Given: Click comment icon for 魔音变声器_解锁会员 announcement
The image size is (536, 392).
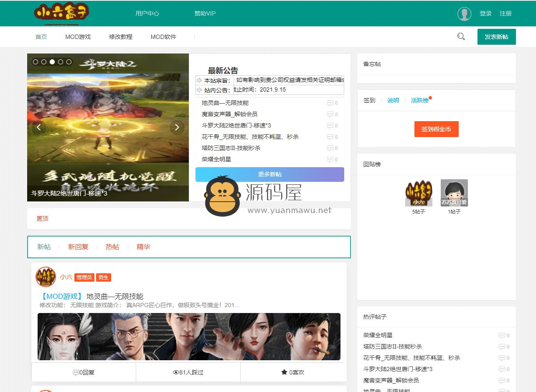Looking at the screenshot, I should (x=330, y=115).
